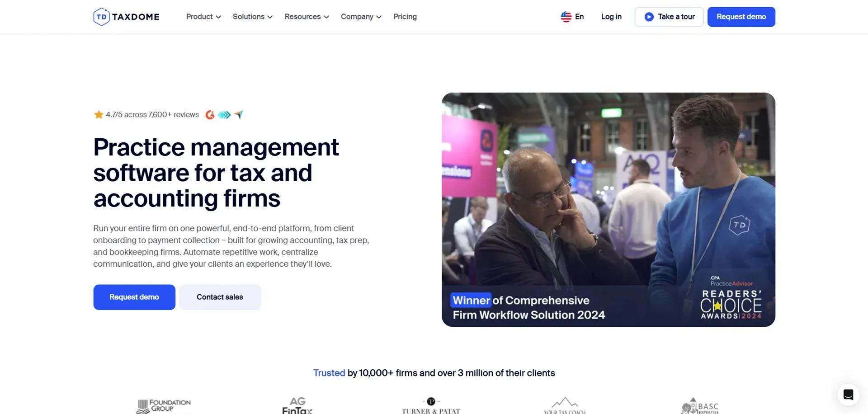Open the Intercom chat bubble
The width and height of the screenshot is (868, 414).
click(848, 394)
